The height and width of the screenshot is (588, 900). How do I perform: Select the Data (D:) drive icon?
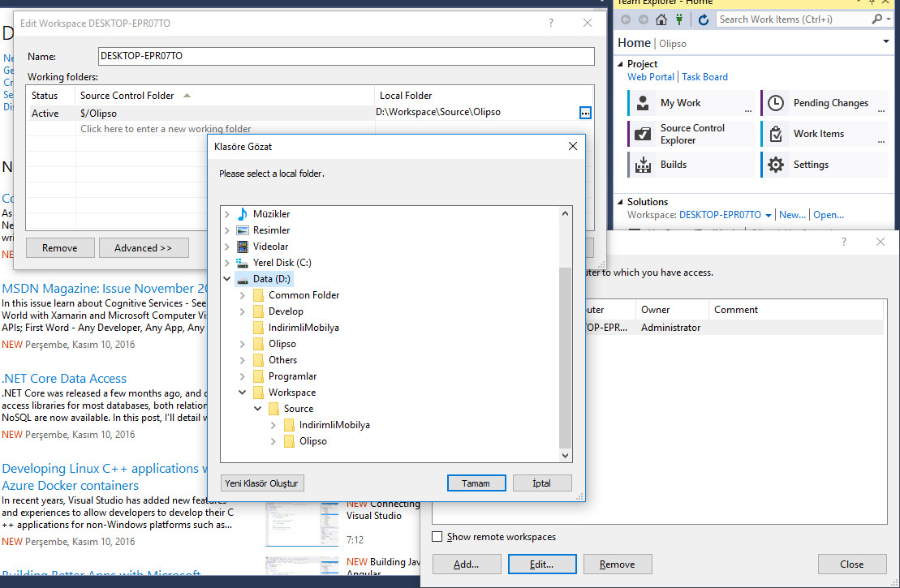[243, 279]
